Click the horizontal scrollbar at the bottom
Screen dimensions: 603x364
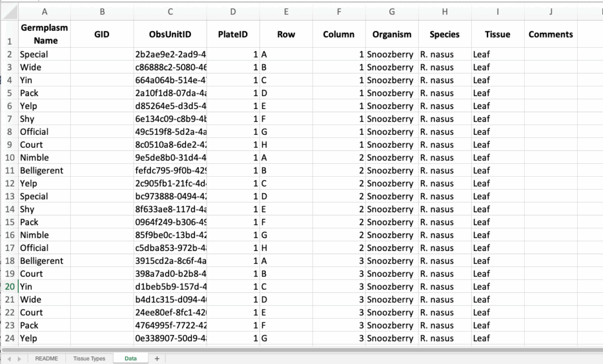(294, 350)
